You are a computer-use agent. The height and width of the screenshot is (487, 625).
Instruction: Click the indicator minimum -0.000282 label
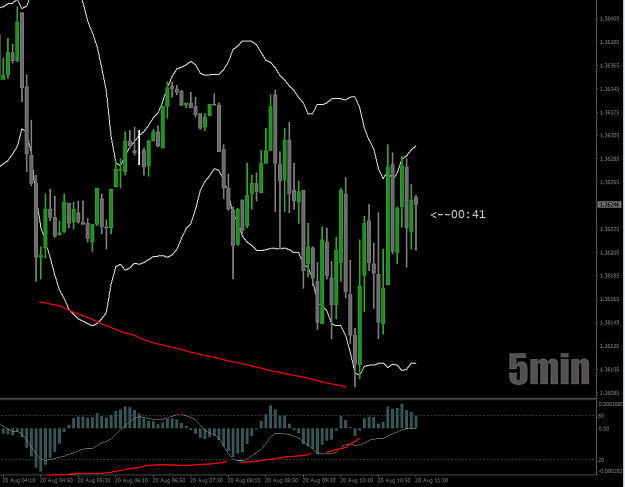pos(610,471)
